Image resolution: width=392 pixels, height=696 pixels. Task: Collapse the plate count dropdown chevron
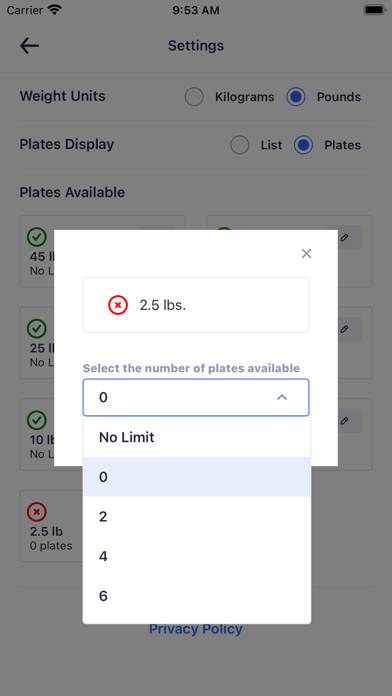(282, 397)
